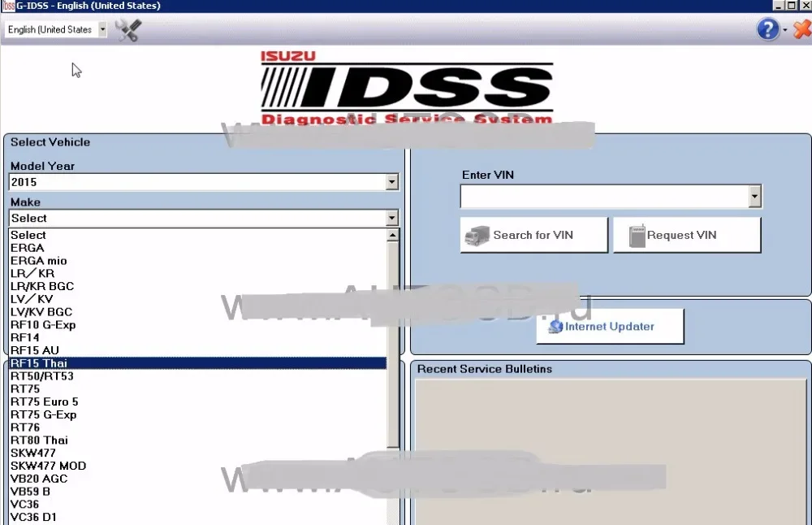812x525 pixels.
Task: Select RT75 G-Exp in the Make list
Action: [x=197, y=414]
